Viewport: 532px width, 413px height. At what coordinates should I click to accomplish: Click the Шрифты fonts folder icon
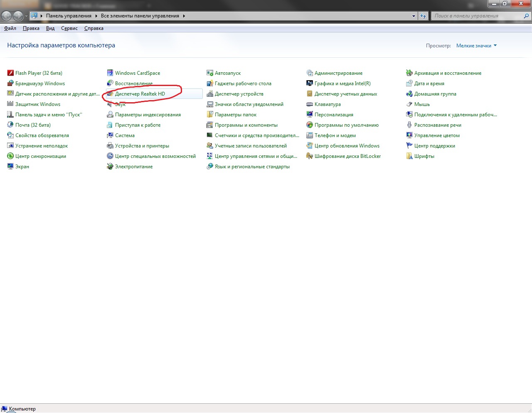click(x=409, y=156)
